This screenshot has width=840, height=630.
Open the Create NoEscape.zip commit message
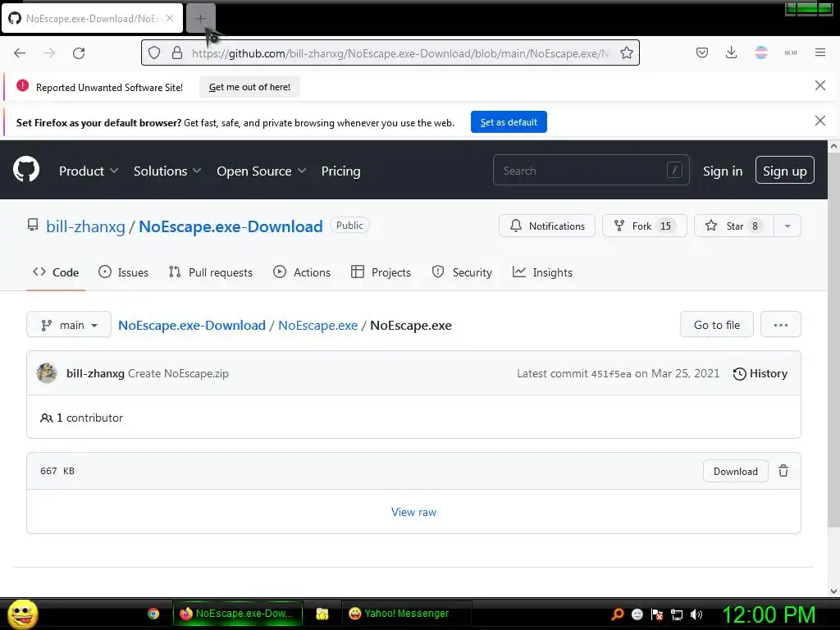178,373
